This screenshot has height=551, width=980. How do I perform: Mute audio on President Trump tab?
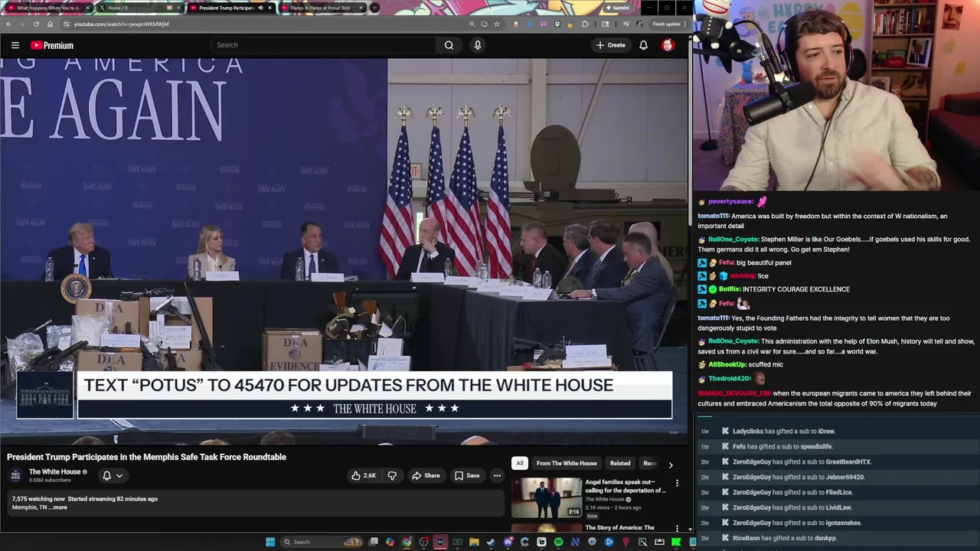click(260, 8)
